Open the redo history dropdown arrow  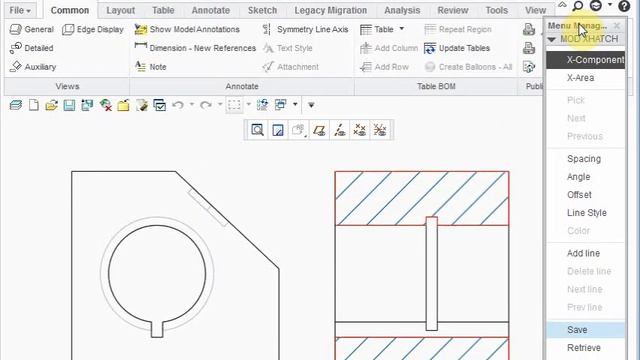pos(220,104)
